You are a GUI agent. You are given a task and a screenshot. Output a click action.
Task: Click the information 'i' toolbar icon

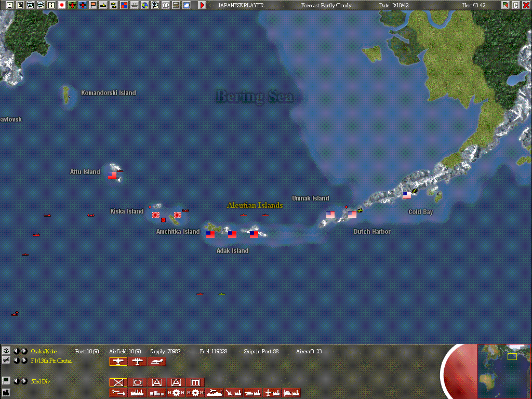[x=51, y=5]
